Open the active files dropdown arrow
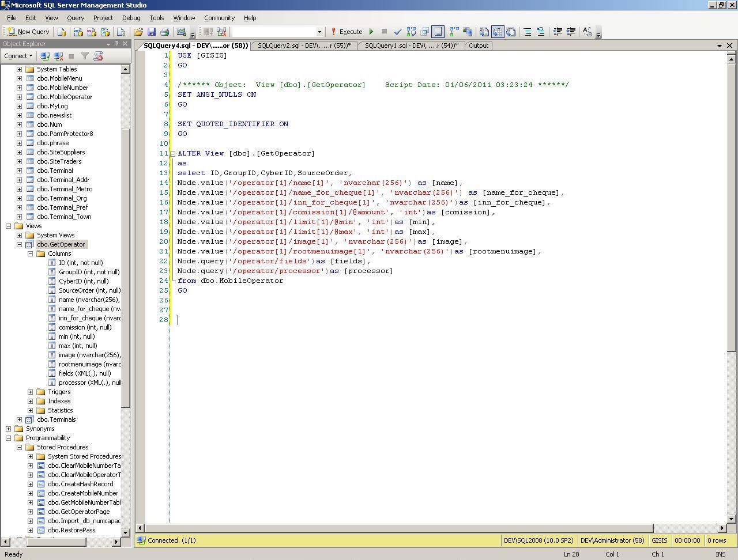This screenshot has height=560, width=738. click(720, 46)
